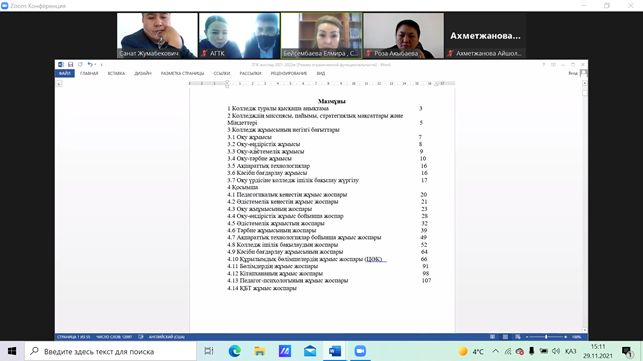Repeat the action with the redo icon

pyautogui.click(x=80, y=64)
